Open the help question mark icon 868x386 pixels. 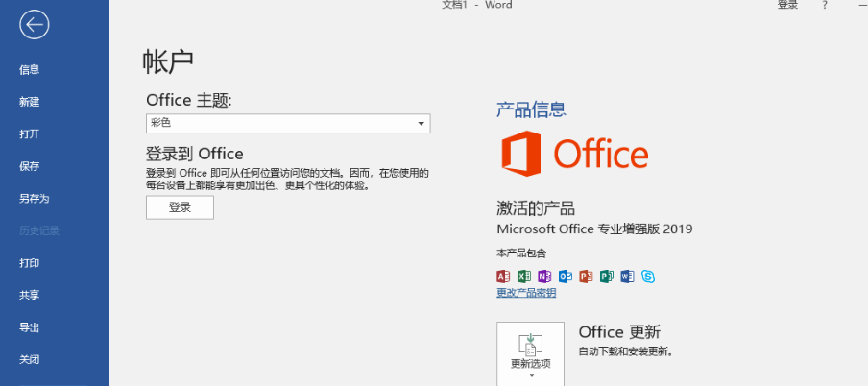pos(825,5)
